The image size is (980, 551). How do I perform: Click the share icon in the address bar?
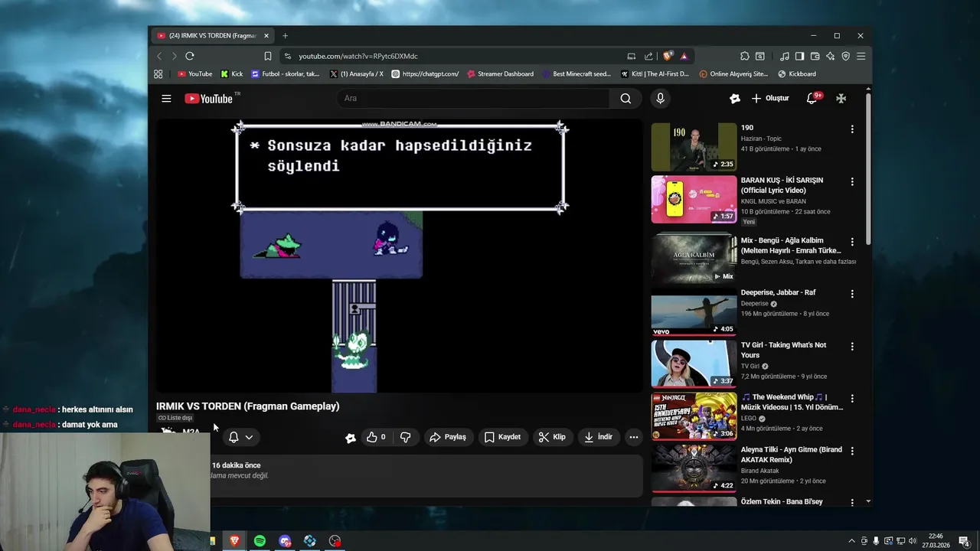tap(648, 56)
